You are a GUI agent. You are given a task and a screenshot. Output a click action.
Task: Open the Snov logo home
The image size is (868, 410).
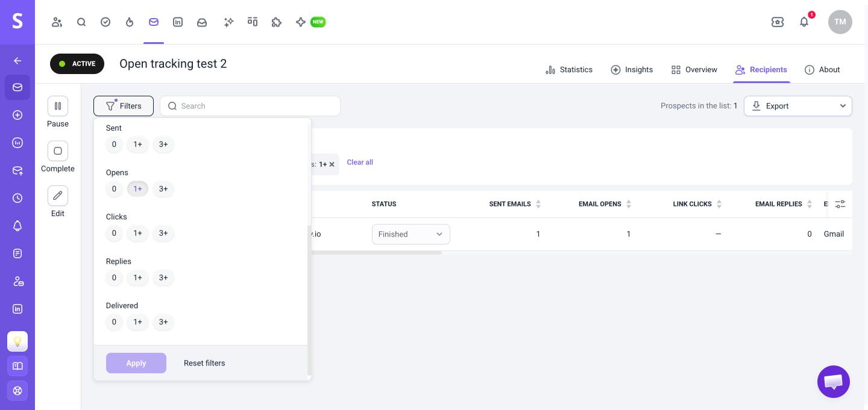(17, 22)
